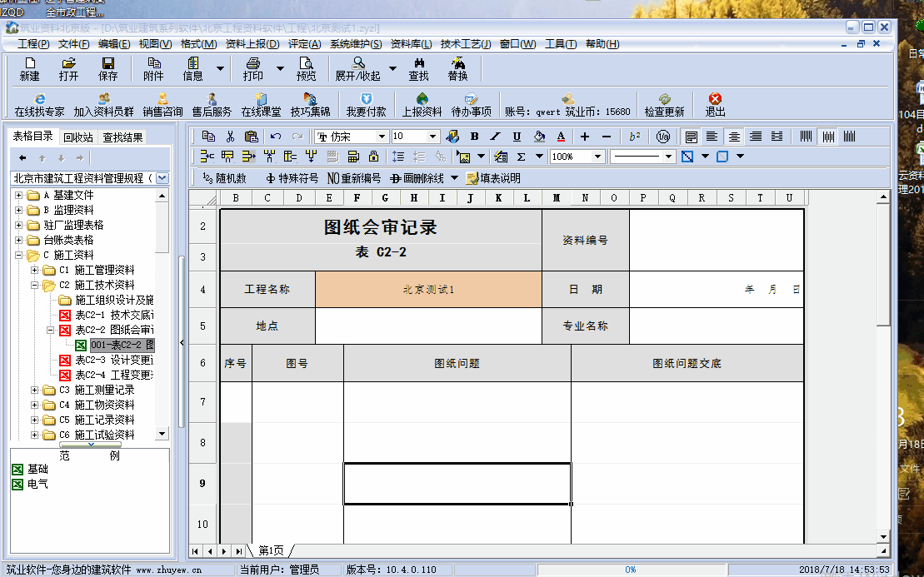The width and height of the screenshot is (924, 577).
Task: Click the cut scissors icon
Action: coord(230,137)
